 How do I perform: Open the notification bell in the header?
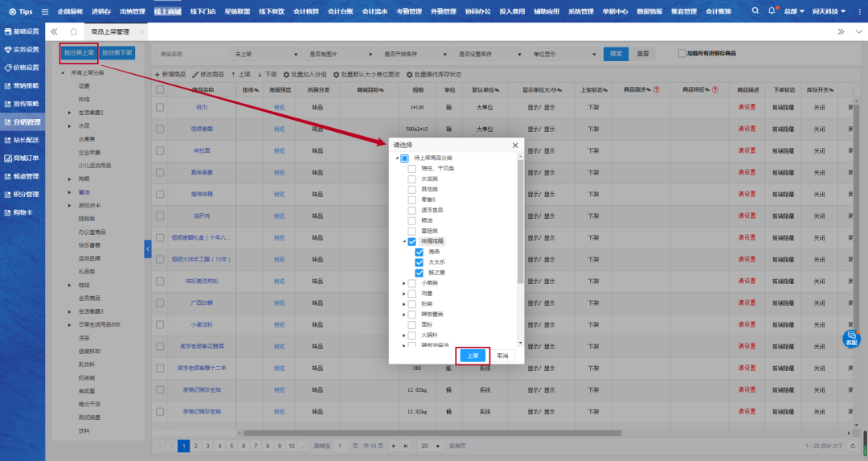(772, 11)
